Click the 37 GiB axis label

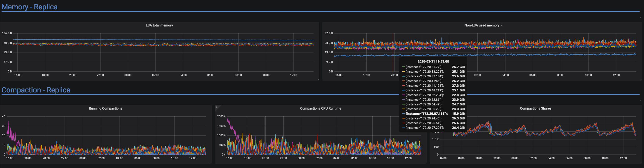click(x=329, y=33)
